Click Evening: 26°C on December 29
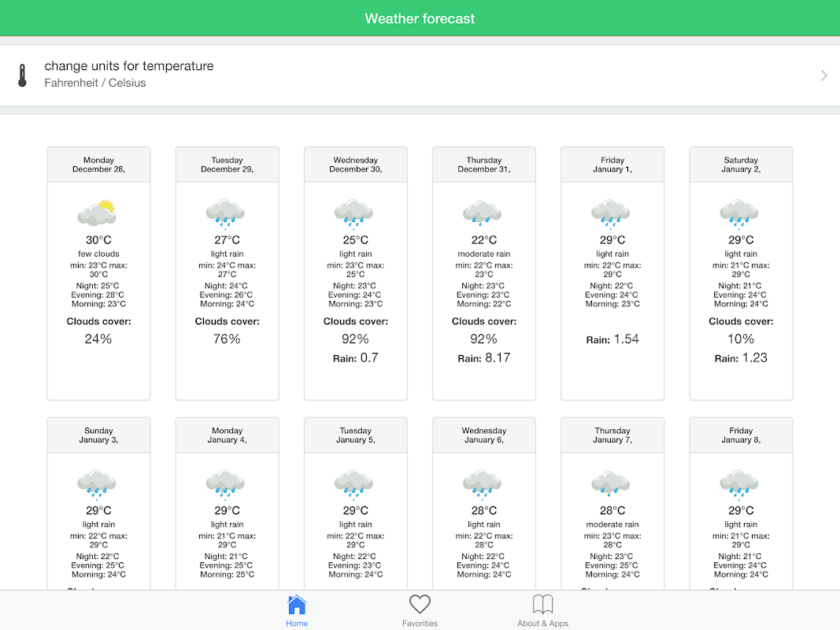840x630 pixels. click(x=226, y=295)
